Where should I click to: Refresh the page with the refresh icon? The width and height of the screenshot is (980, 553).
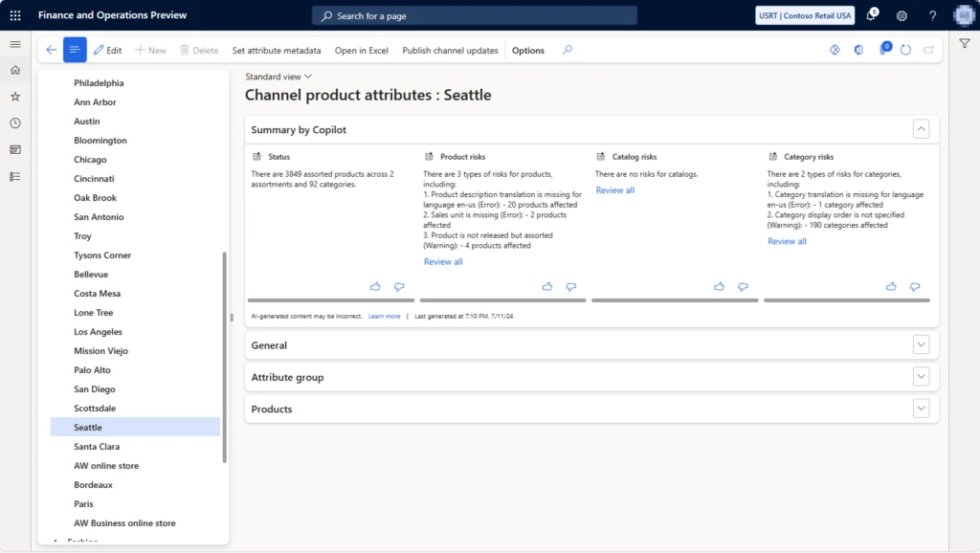[x=904, y=49]
